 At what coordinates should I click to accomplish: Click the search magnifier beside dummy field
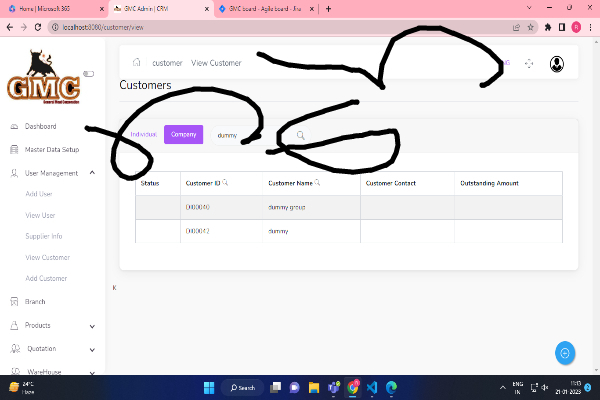(x=300, y=135)
